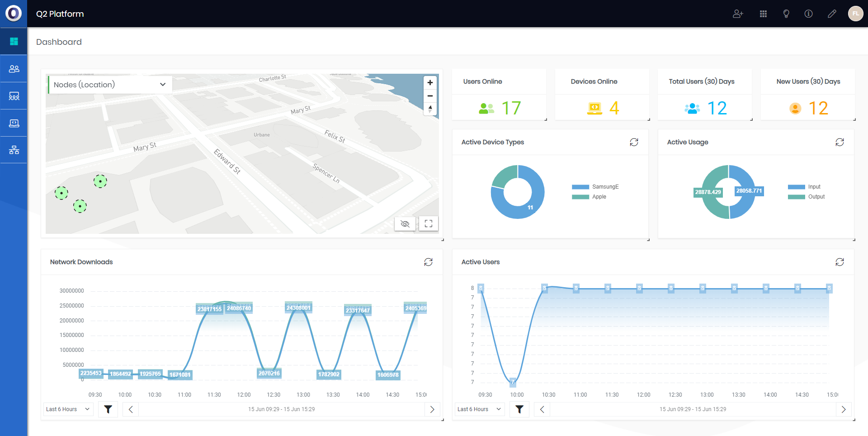Click the info icon in header
Viewport: 868px width, 436px height.
click(809, 14)
